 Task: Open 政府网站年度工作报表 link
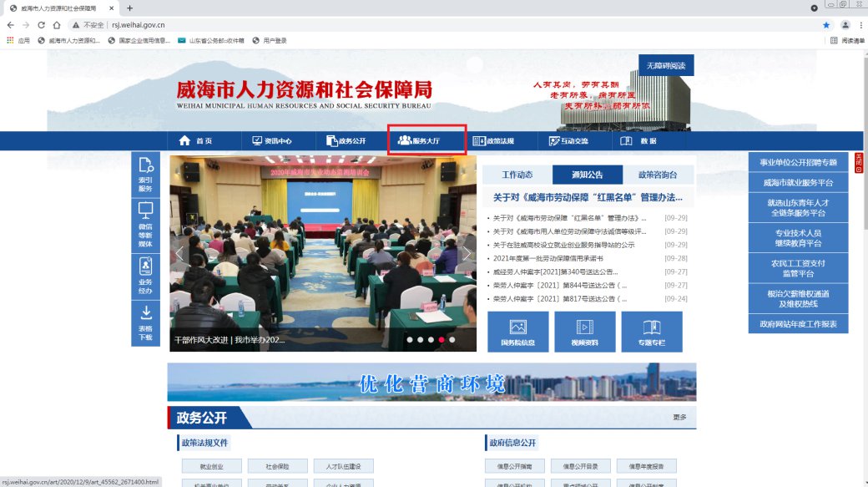pos(798,324)
